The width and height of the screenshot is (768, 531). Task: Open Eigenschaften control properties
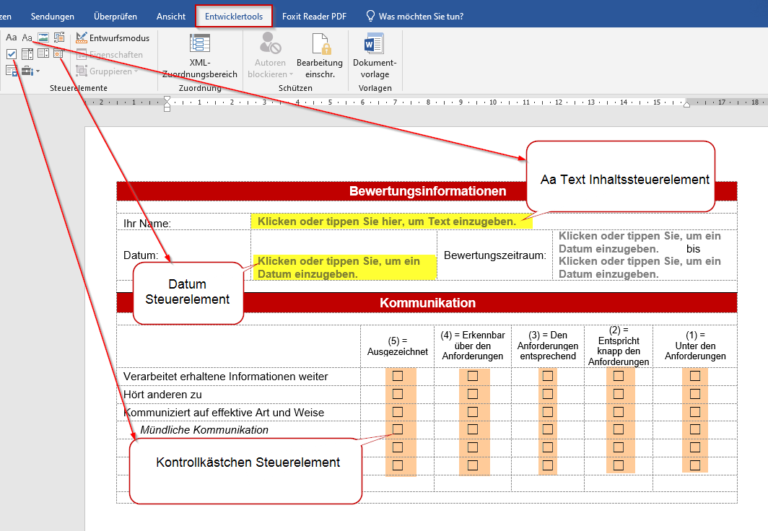[x=110, y=54]
